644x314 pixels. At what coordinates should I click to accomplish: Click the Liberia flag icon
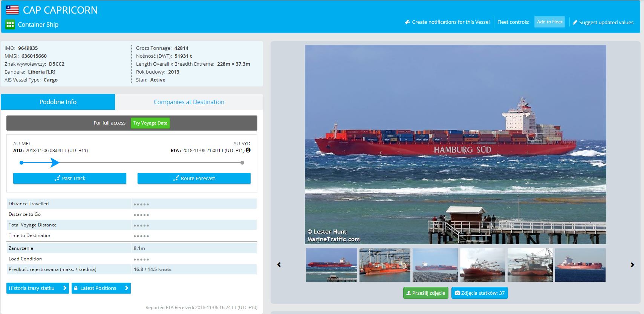[x=12, y=10]
